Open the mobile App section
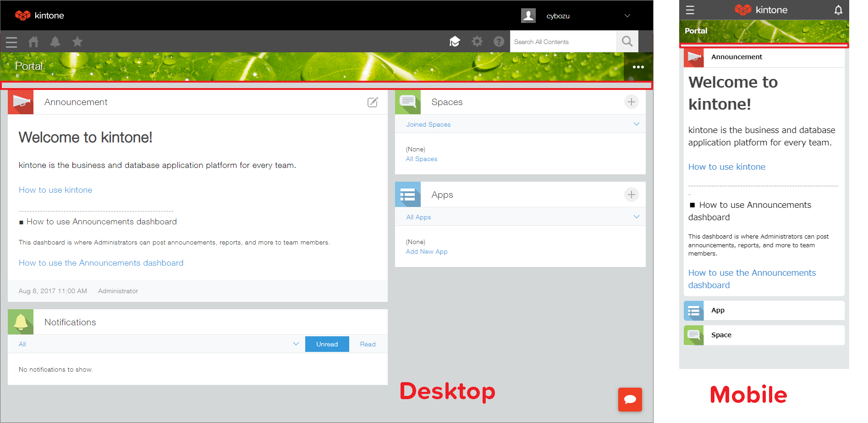868x423 pixels. (x=764, y=311)
